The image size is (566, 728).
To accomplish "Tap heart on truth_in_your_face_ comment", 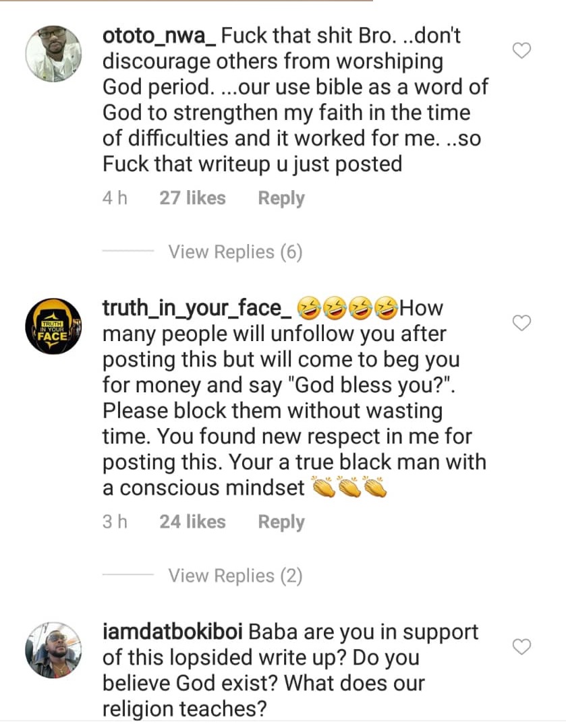I will coord(522,324).
